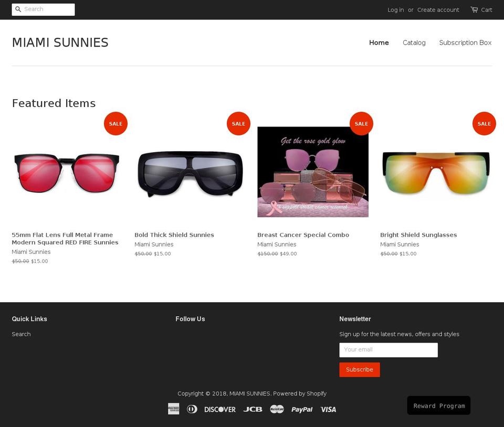Open the Catalog menu item
The height and width of the screenshot is (427, 504).
click(x=414, y=42)
